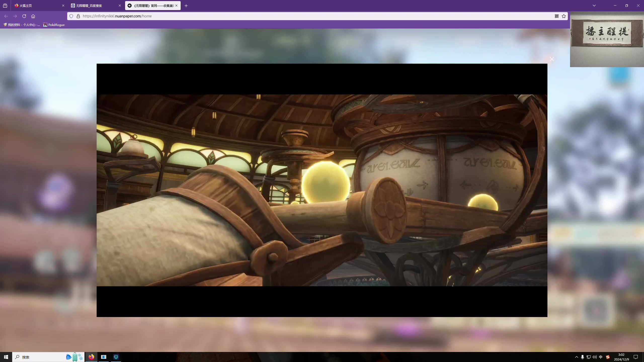
Task: View site security lock information
Action: tap(78, 16)
